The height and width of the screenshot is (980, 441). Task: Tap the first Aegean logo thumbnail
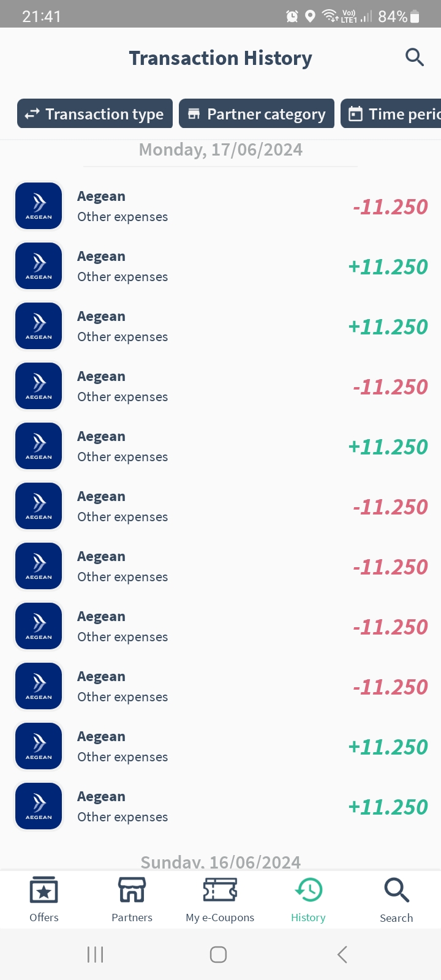(x=39, y=206)
